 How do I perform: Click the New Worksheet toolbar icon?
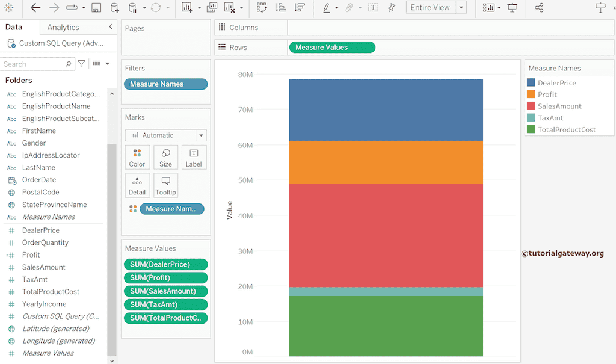187,8
